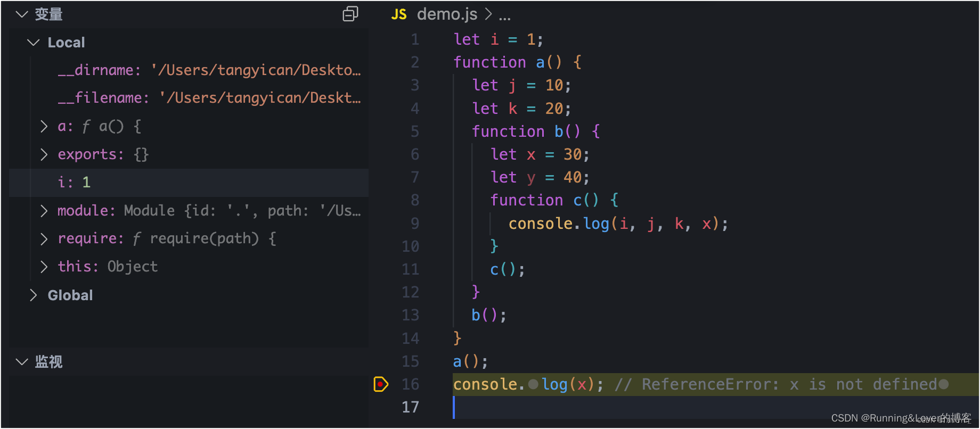Expand the Global scope
The width and height of the screenshot is (980, 429).
click(34, 295)
